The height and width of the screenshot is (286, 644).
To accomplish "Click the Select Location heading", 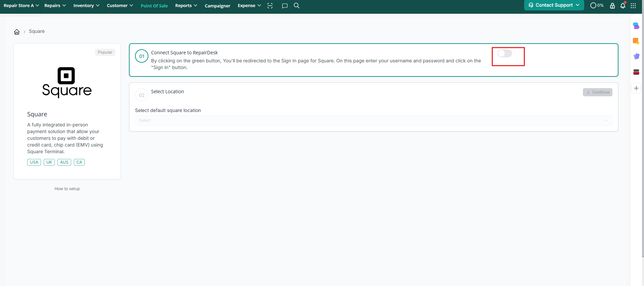I will point(168,92).
